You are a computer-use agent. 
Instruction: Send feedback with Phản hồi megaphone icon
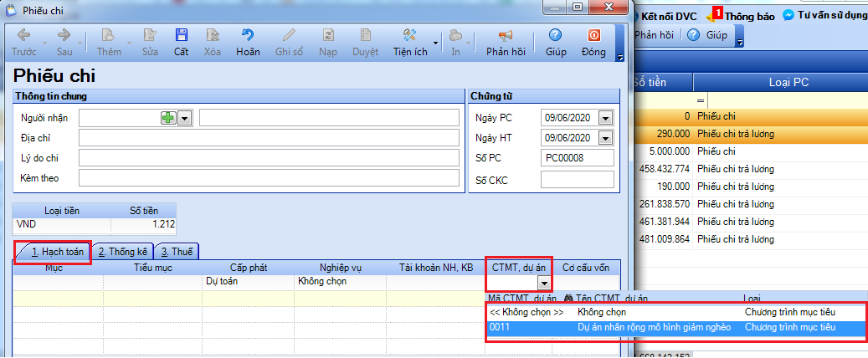coord(506,42)
